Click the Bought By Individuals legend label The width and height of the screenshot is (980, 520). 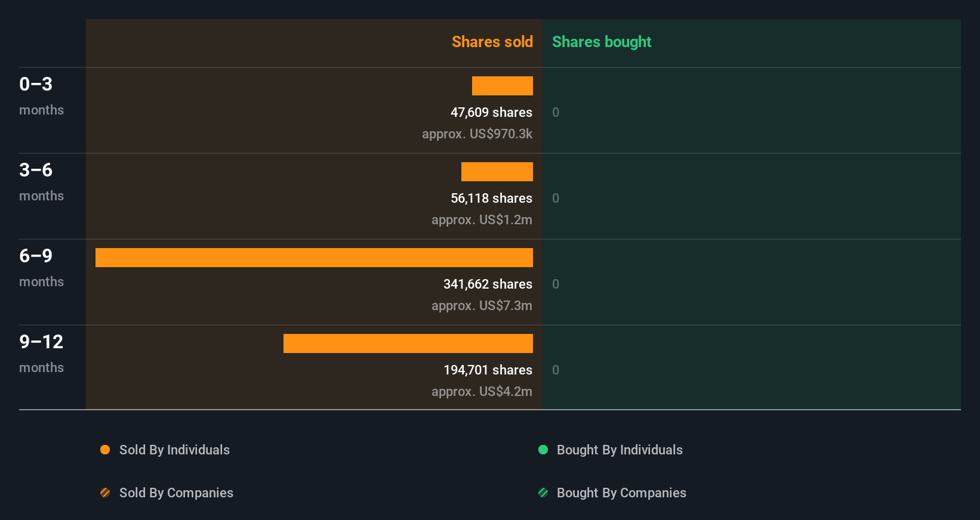click(x=620, y=450)
